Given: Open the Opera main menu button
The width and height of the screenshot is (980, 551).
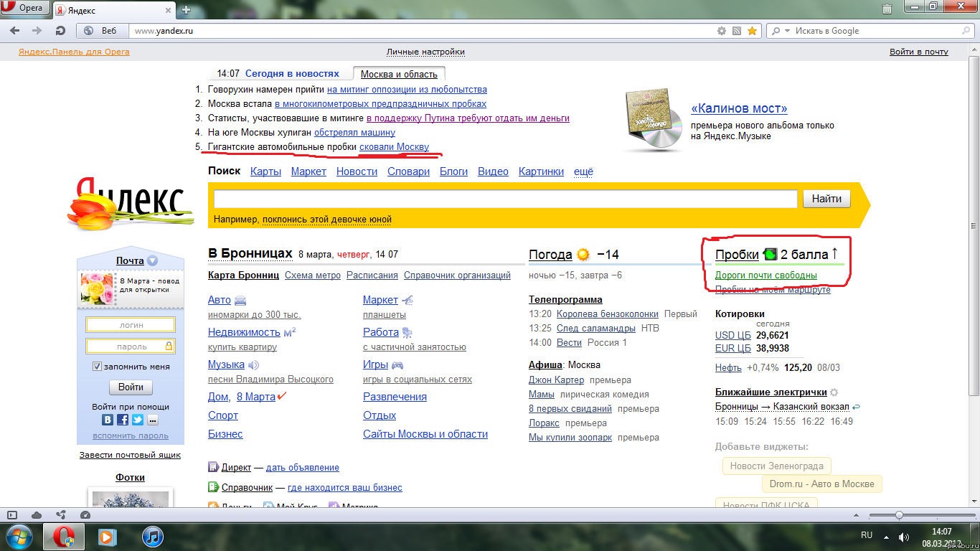Looking at the screenshot, I should coord(25,9).
